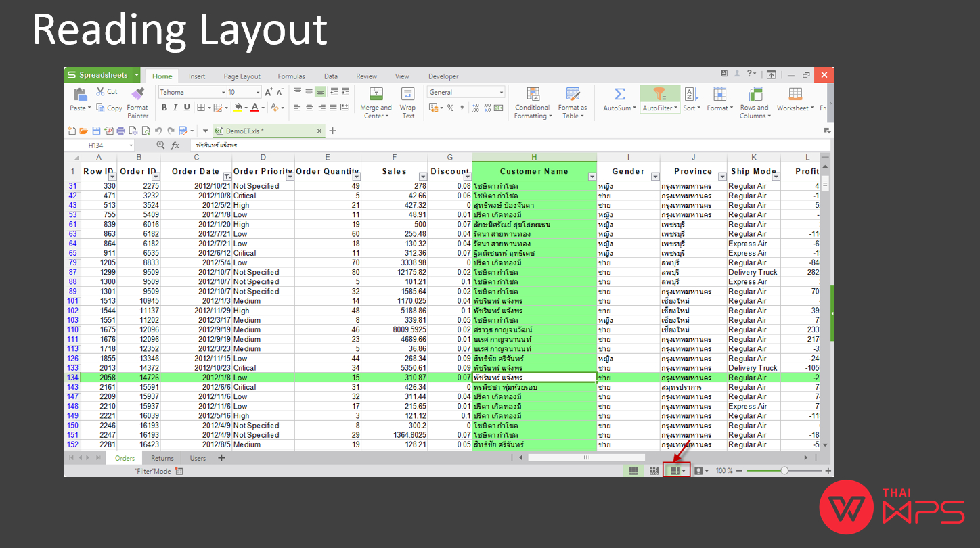980x548 pixels.
Task: Toggle align text right
Action: [321, 108]
